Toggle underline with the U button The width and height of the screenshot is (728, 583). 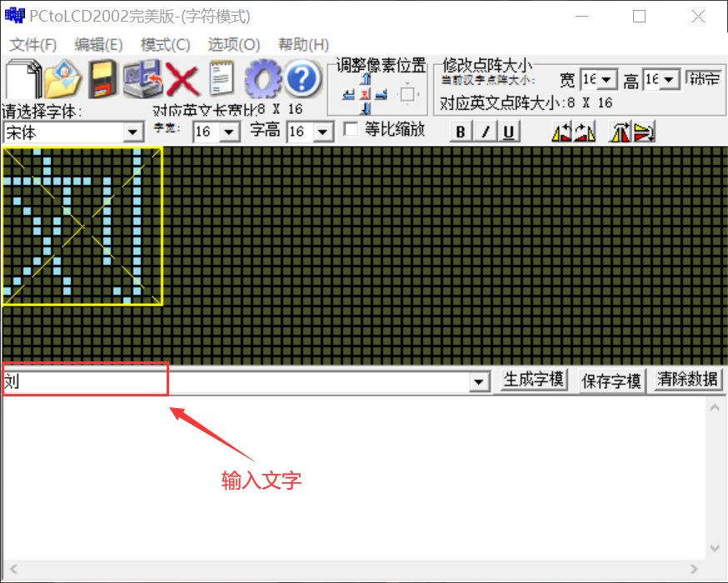point(508,131)
